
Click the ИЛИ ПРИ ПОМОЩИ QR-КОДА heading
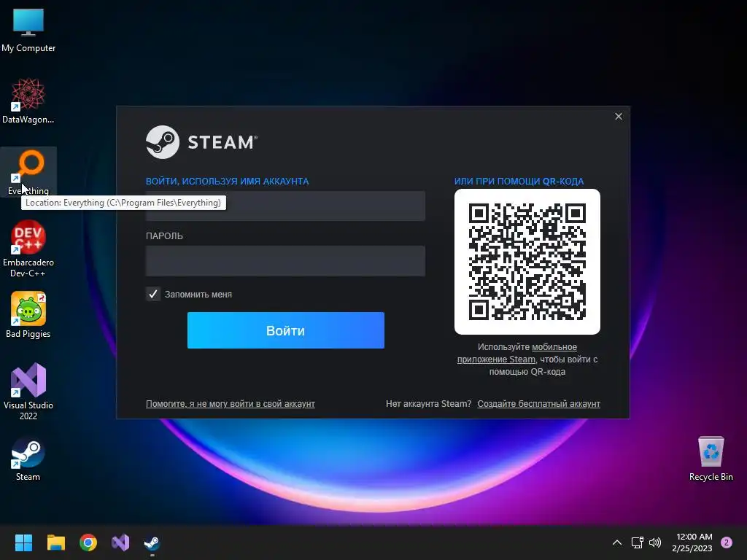tap(519, 181)
